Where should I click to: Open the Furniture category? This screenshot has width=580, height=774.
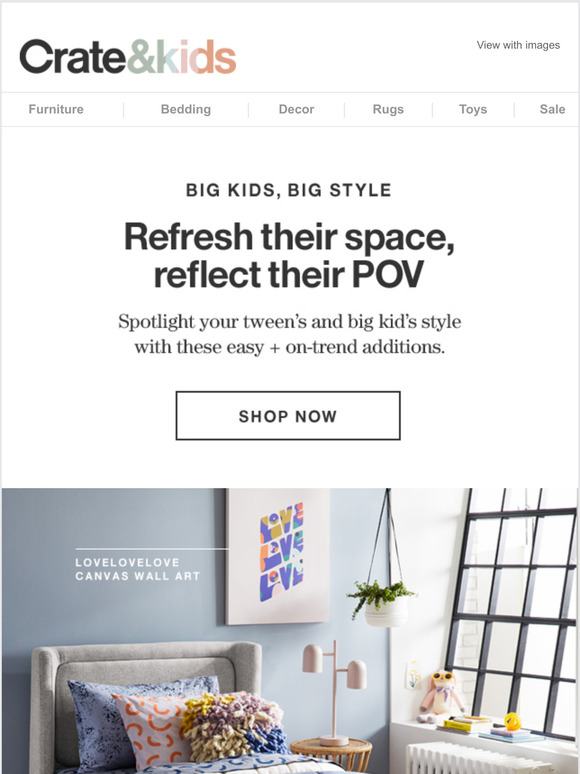tap(56, 109)
